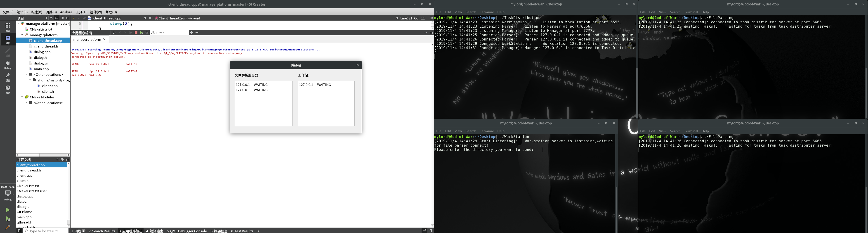Open 文件(F) menu in Qt Creator
868x233 pixels.
8,12
